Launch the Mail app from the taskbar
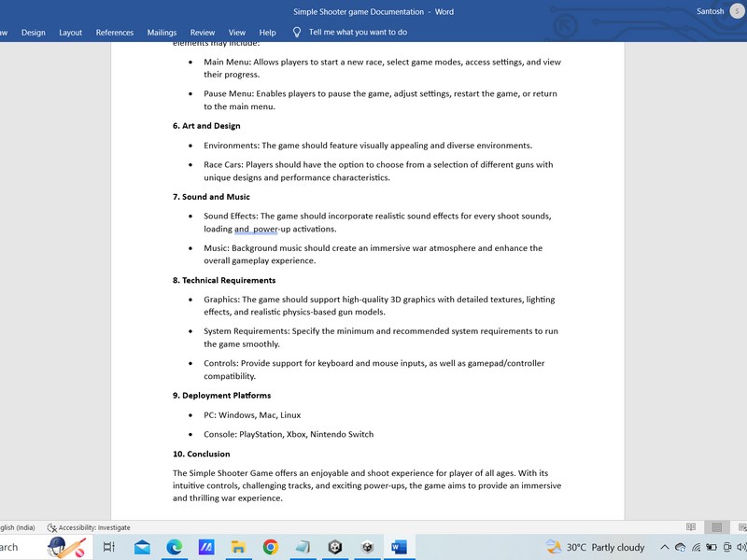 [142, 547]
